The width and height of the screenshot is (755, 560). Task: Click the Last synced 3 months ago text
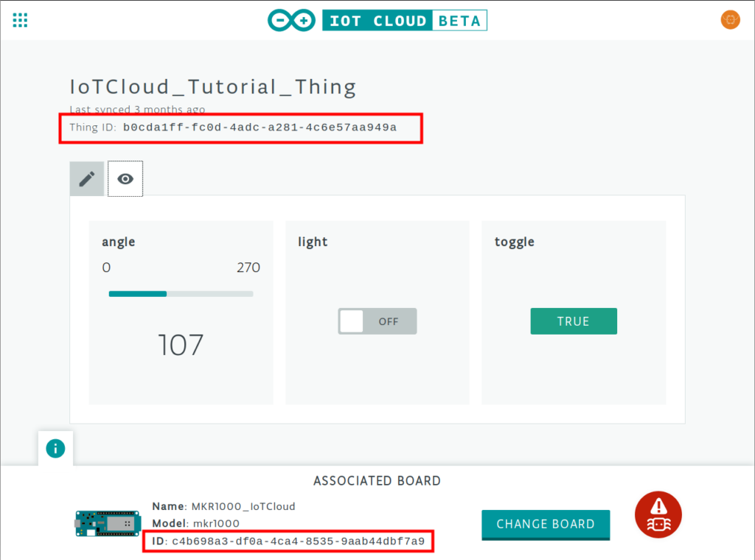click(x=137, y=110)
